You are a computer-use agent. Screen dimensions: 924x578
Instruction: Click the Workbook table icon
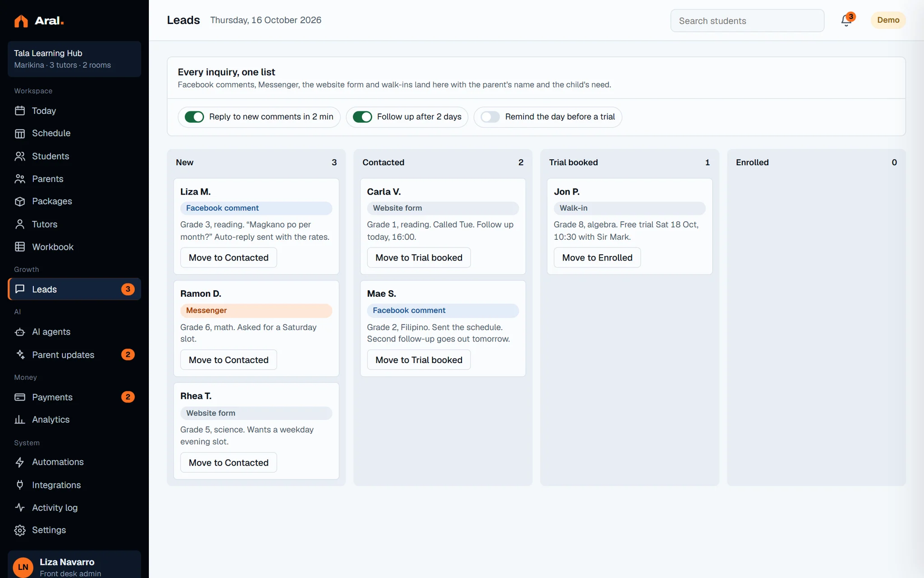pos(20,247)
